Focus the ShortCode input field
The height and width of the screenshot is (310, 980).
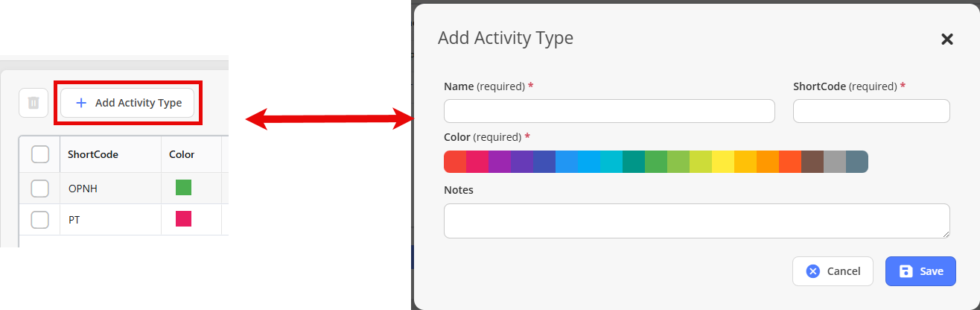871,111
